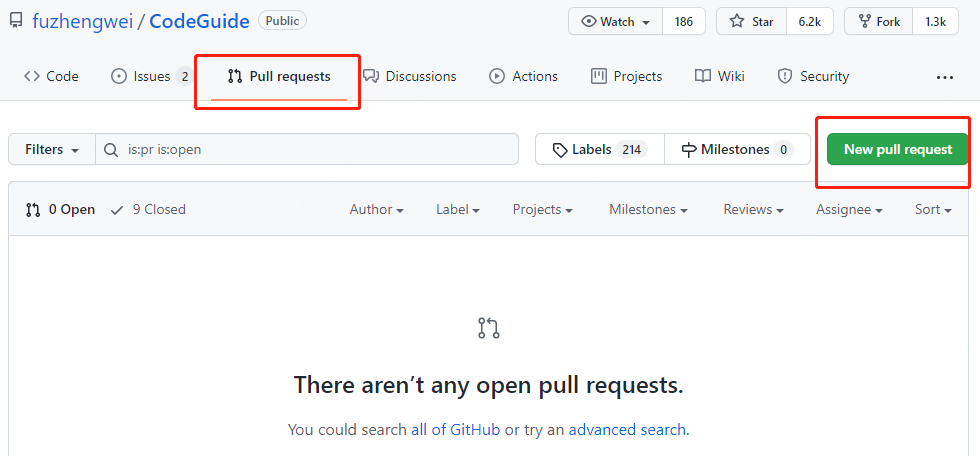This screenshot has width=980, height=456.
Task: Click the Actions play icon
Action: click(x=497, y=76)
